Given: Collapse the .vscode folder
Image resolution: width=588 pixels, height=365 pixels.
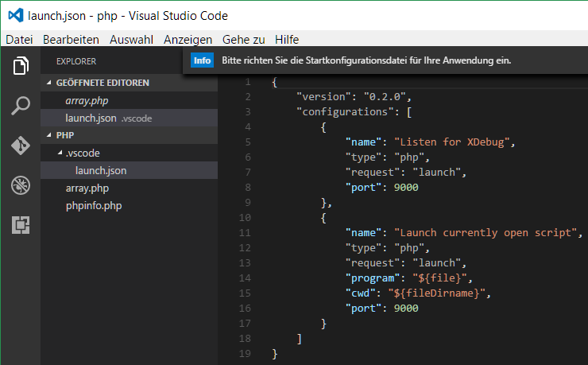Looking at the screenshot, I should [82, 153].
